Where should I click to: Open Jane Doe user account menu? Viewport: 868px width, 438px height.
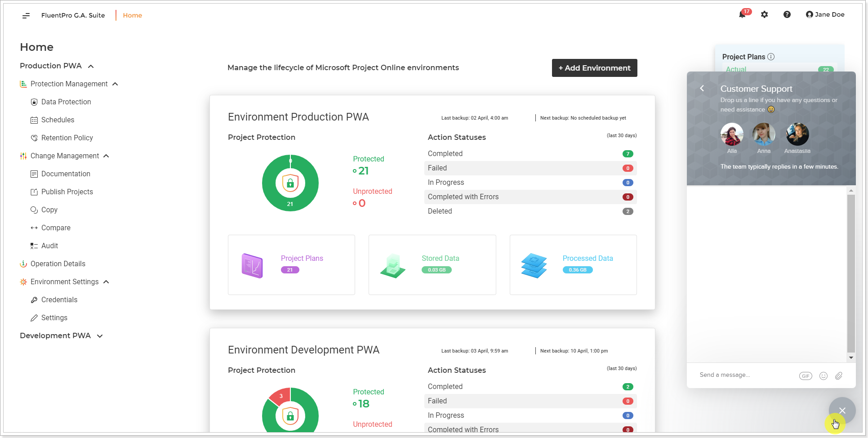825,14
